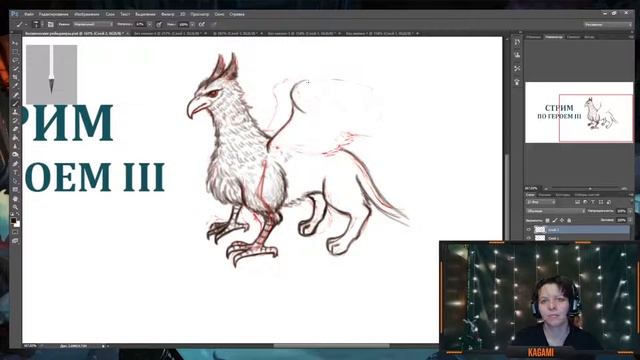Select the Healing Brush tool

tap(15, 95)
